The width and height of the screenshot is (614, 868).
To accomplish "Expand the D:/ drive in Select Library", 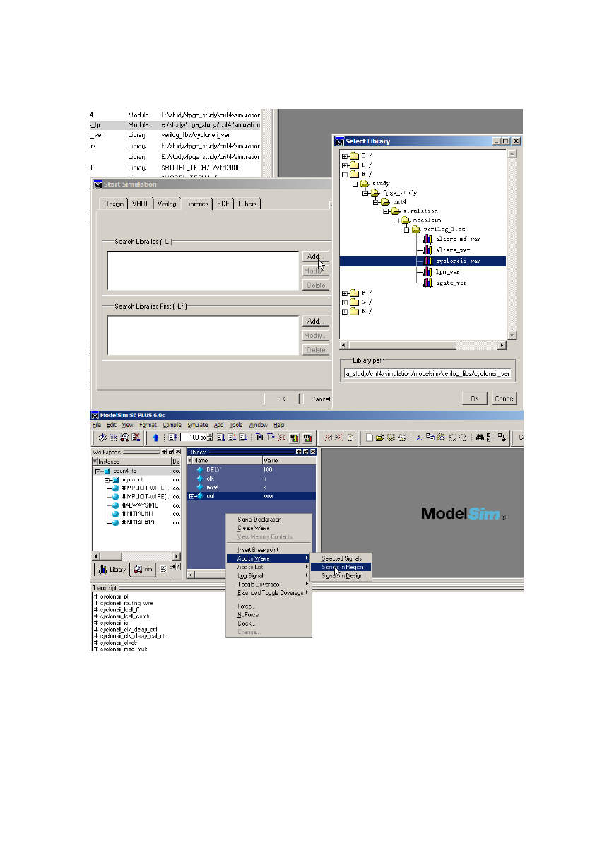I will point(345,165).
